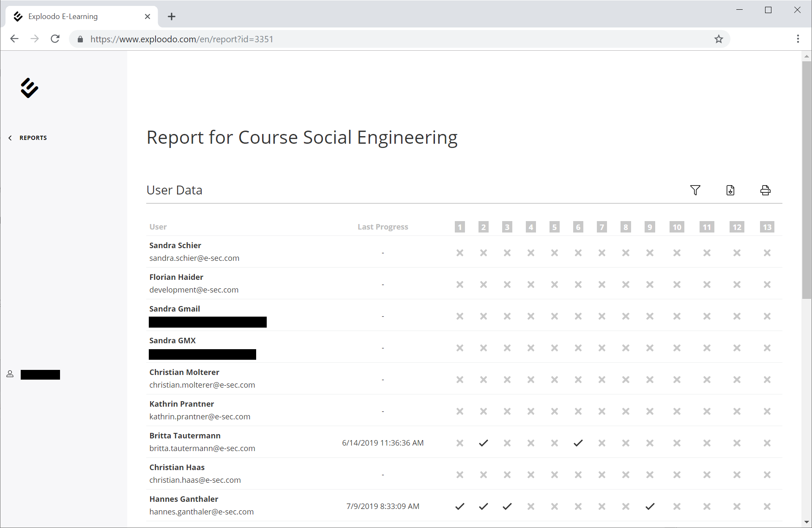Image resolution: width=812 pixels, height=528 pixels.
Task: Click the user profile icon in sidebar
Action: (x=10, y=374)
